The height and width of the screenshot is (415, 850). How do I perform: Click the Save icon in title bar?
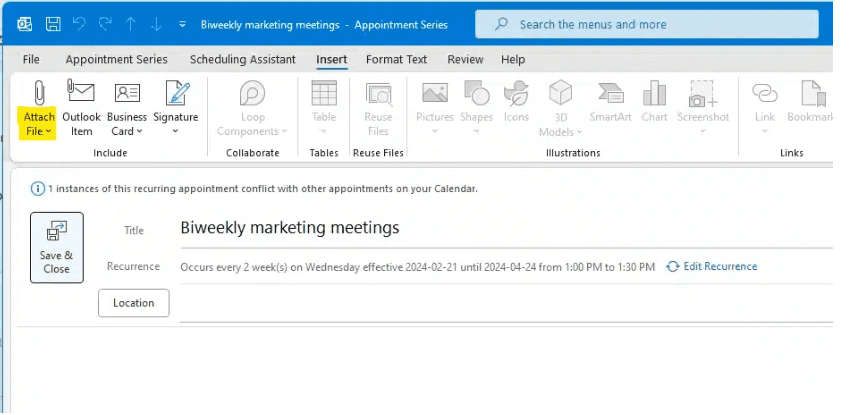(53, 23)
